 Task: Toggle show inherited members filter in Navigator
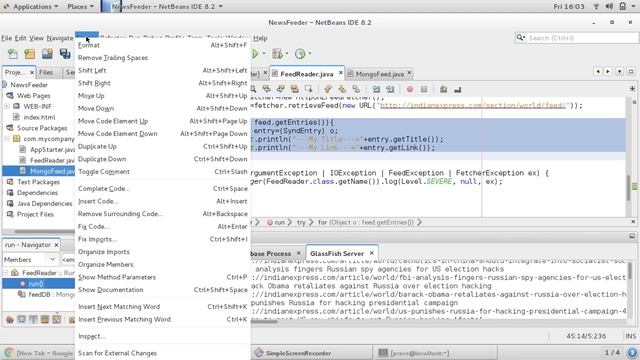10,320
